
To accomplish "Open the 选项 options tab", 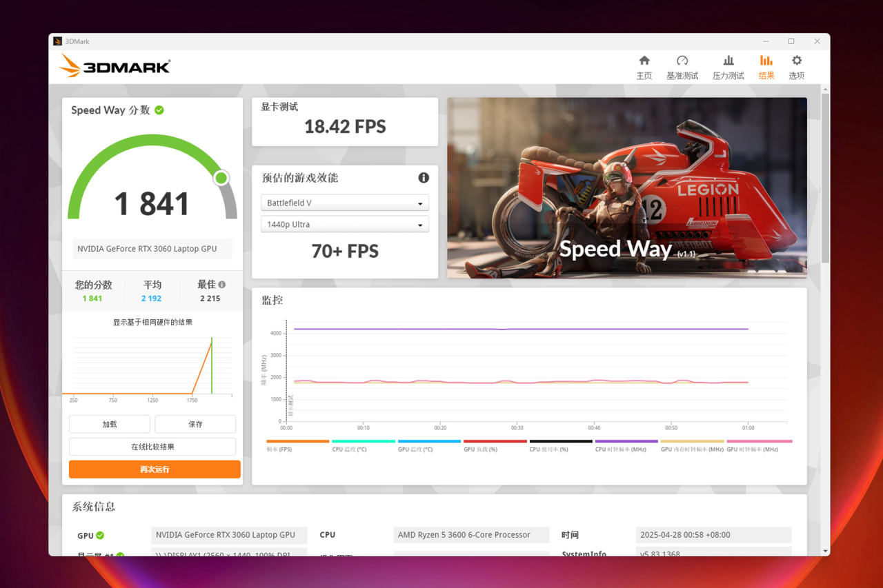I will coord(797,68).
